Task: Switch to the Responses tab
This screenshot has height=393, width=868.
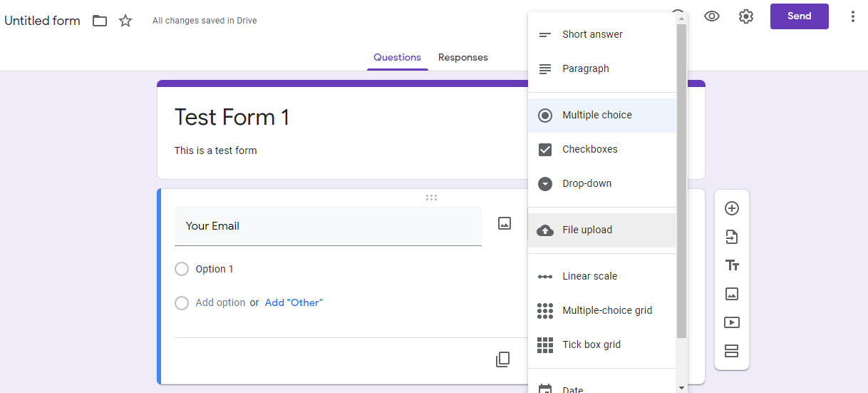Action: [463, 57]
